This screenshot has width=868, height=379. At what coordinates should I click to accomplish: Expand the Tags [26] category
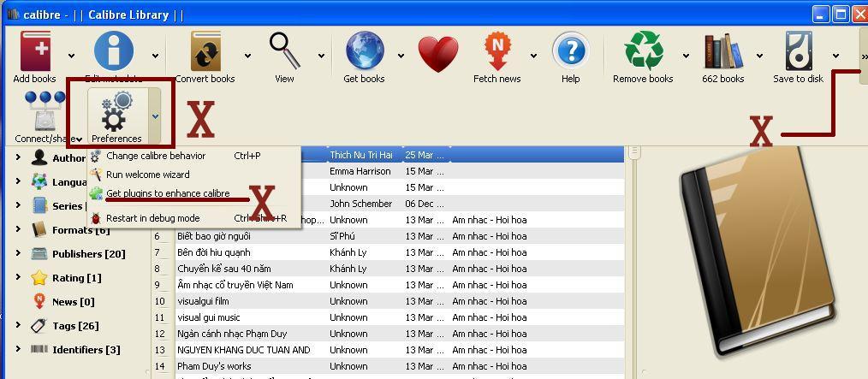coord(18,325)
